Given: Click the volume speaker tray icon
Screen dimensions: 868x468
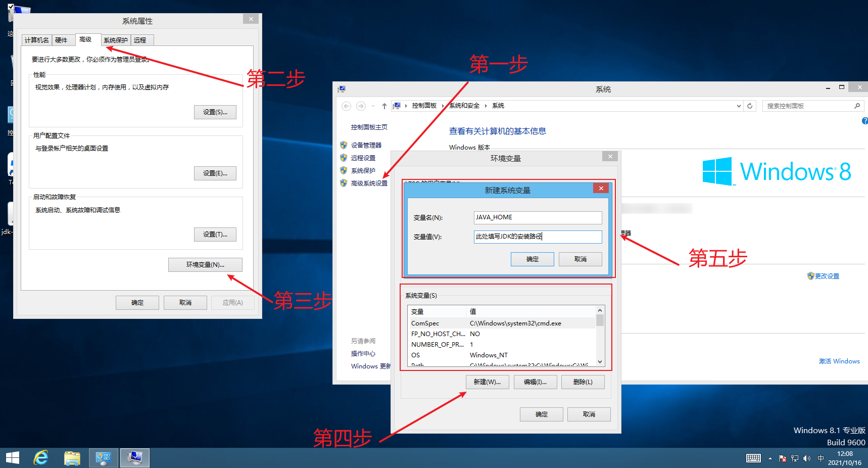Looking at the screenshot, I should click(806, 458).
